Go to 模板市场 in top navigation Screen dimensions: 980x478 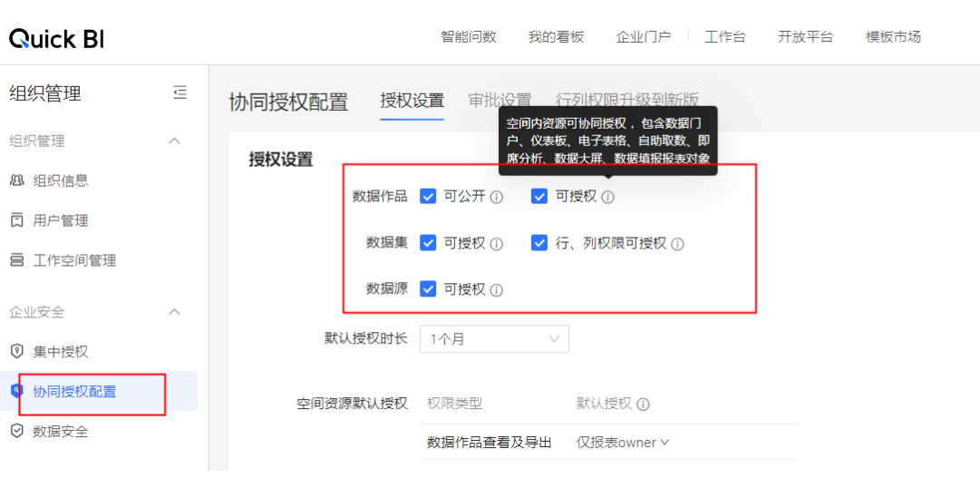coord(893,37)
